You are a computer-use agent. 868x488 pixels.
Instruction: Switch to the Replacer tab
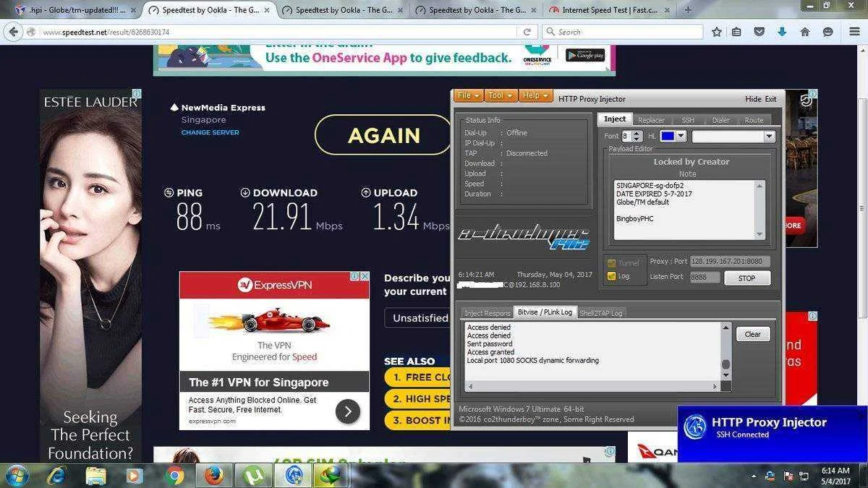point(651,120)
